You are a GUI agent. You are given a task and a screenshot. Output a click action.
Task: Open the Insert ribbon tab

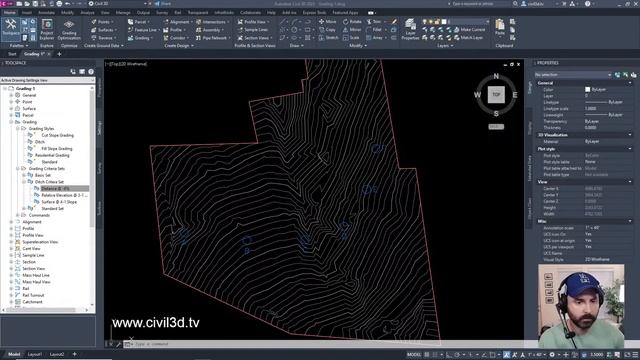coord(27,13)
